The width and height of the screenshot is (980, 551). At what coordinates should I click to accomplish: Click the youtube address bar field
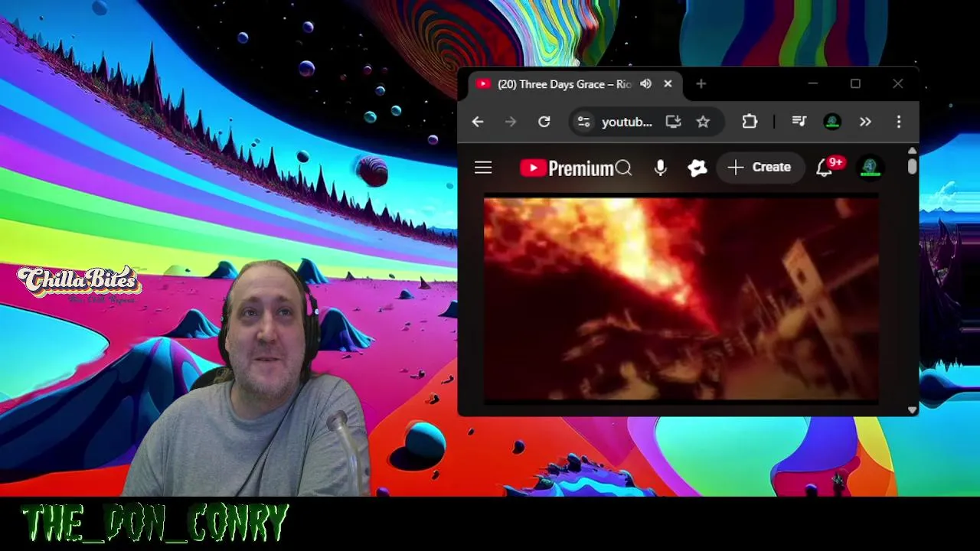coord(626,122)
